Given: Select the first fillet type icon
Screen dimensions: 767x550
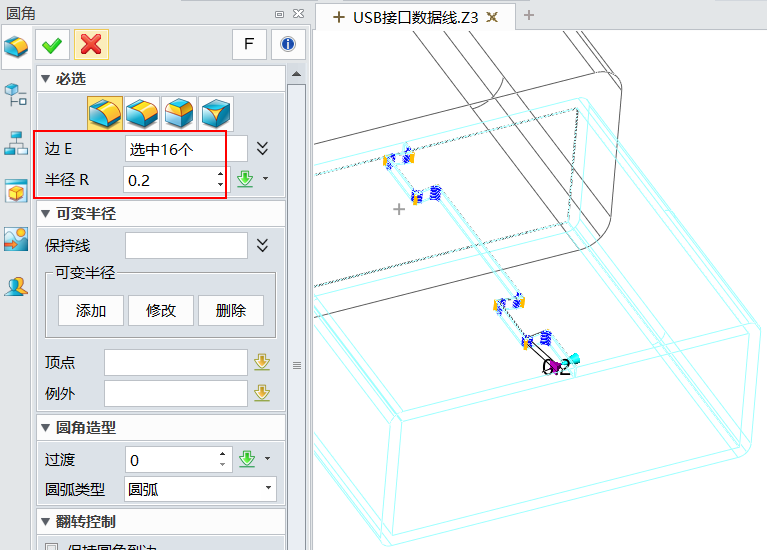Looking at the screenshot, I should (x=105, y=113).
